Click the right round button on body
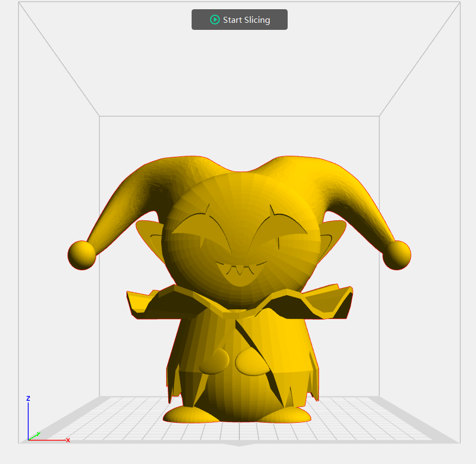The height and width of the screenshot is (464, 476). click(252, 362)
